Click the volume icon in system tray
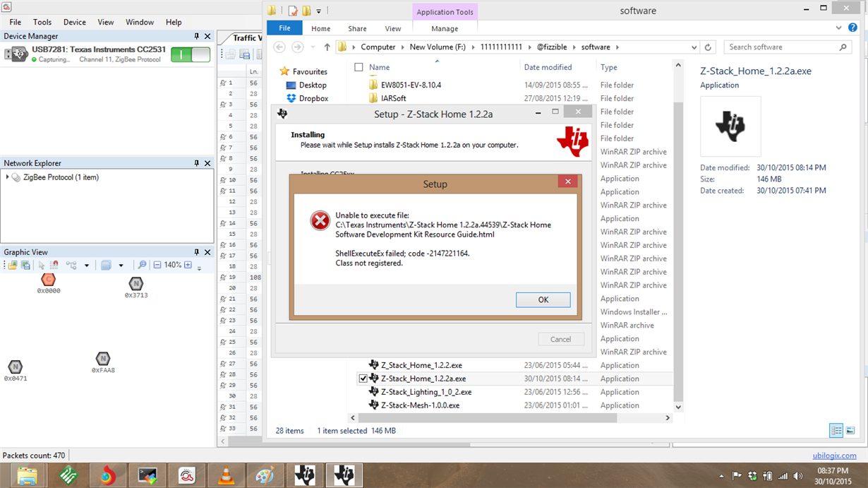868x488 pixels. pos(798,476)
